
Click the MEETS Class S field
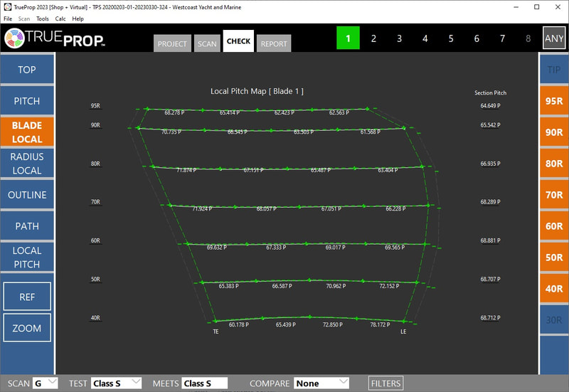(204, 383)
